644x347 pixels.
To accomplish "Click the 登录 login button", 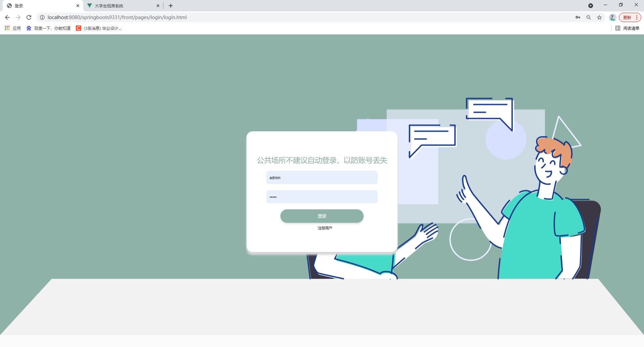I will [322, 216].
